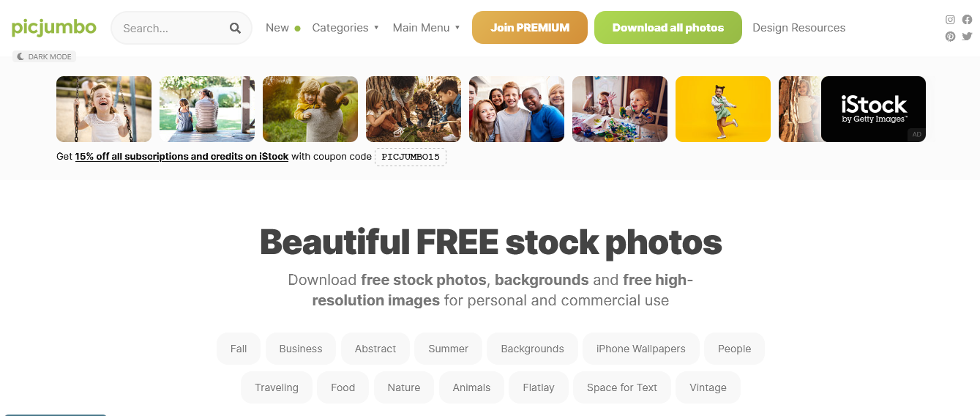The width and height of the screenshot is (980, 416).
Task: Select the PICJUMBO15 coupon code box
Action: tap(411, 157)
